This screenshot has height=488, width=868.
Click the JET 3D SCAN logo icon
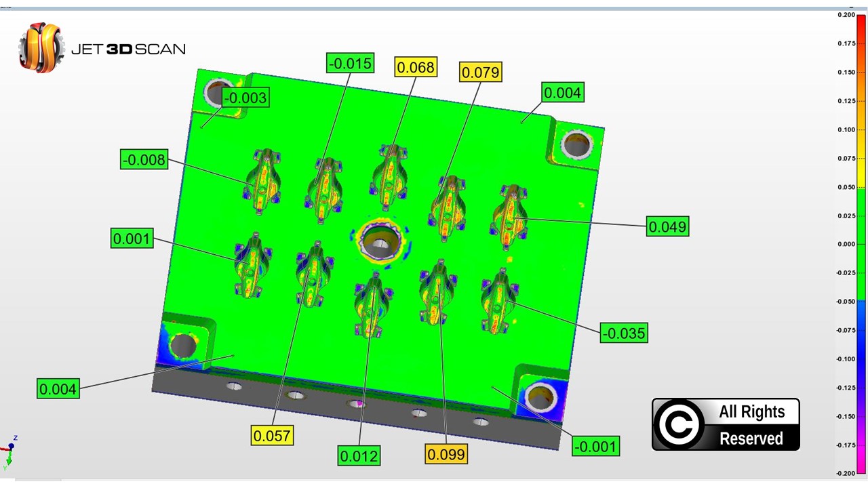(42, 47)
